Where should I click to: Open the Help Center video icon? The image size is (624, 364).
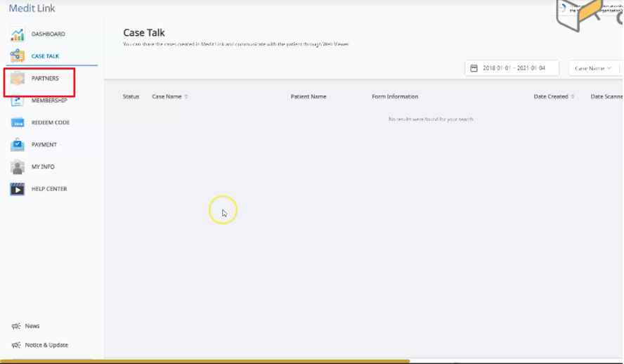pyautogui.click(x=17, y=189)
